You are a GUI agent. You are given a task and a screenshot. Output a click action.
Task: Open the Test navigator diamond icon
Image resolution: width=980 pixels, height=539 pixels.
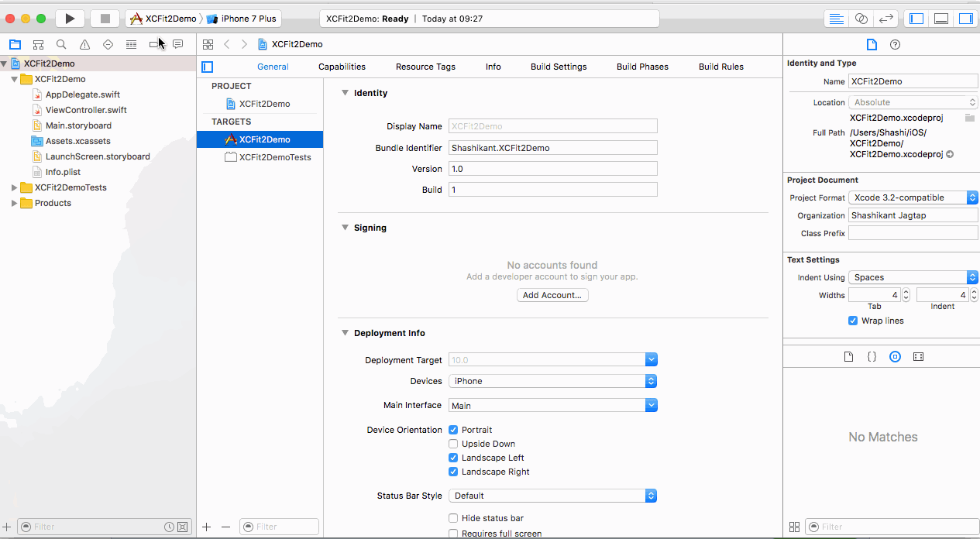click(x=108, y=44)
